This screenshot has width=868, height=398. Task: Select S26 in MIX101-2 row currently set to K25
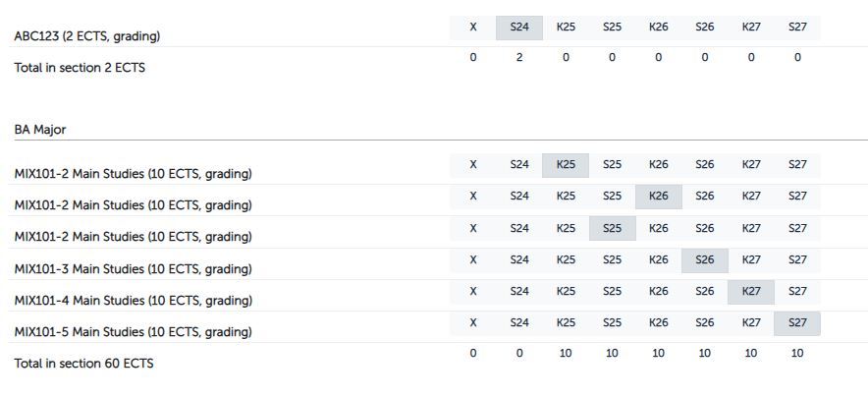point(705,166)
